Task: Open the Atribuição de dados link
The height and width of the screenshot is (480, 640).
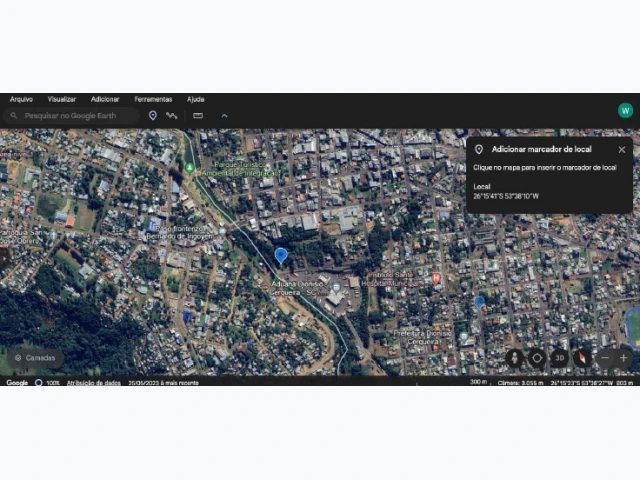Action: coord(93,383)
